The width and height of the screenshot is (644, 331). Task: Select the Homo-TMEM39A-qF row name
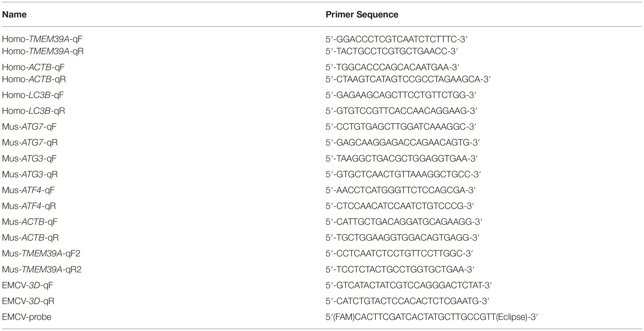[42, 39]
